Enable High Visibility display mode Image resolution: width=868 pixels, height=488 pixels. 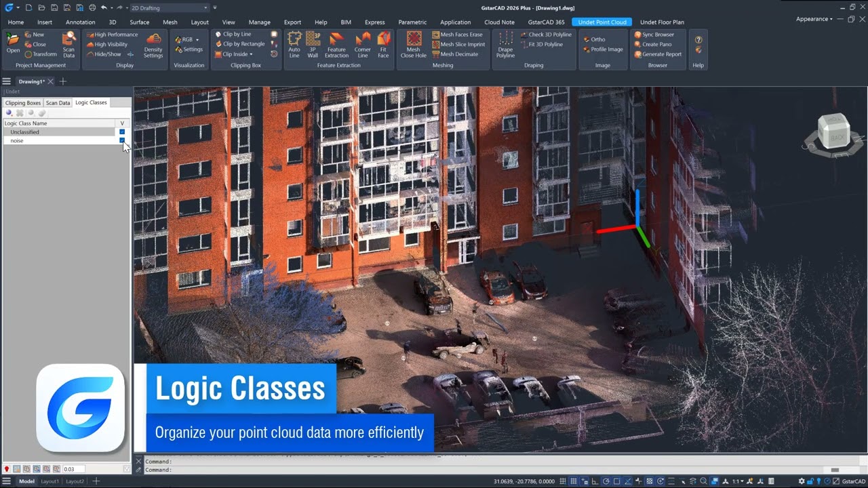point(107,44)
